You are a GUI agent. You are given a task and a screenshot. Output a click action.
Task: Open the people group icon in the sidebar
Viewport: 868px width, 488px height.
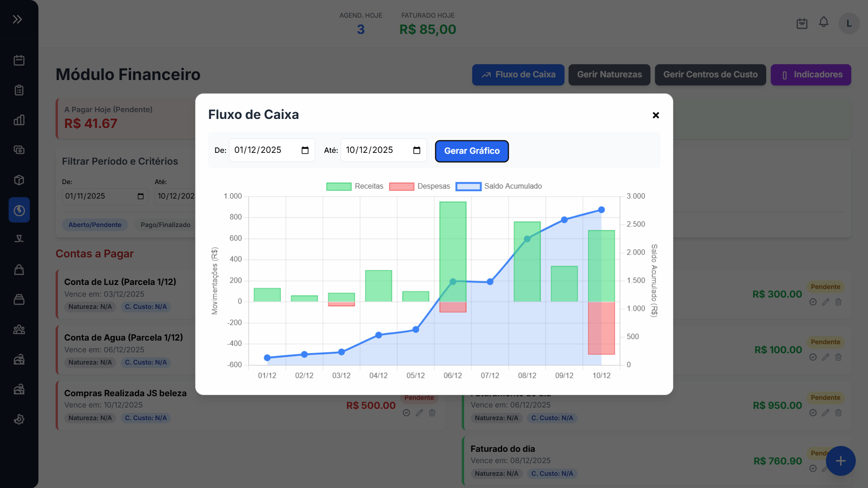point(19,330)
